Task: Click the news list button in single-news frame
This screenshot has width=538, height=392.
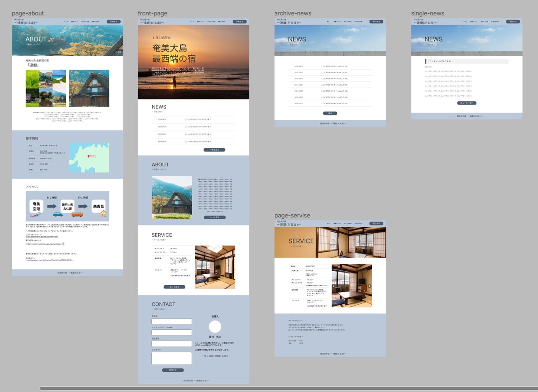Action: (467, 103)
